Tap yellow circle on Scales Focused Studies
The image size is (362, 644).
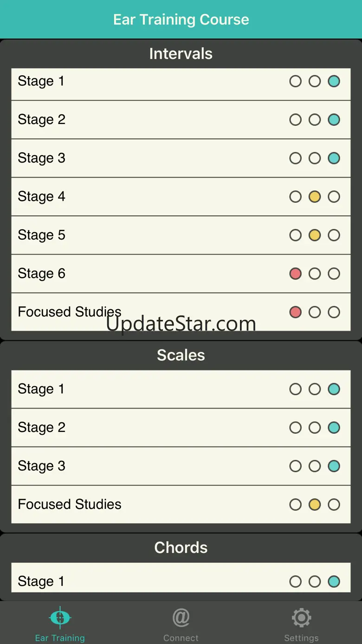(x=315, y=504)
